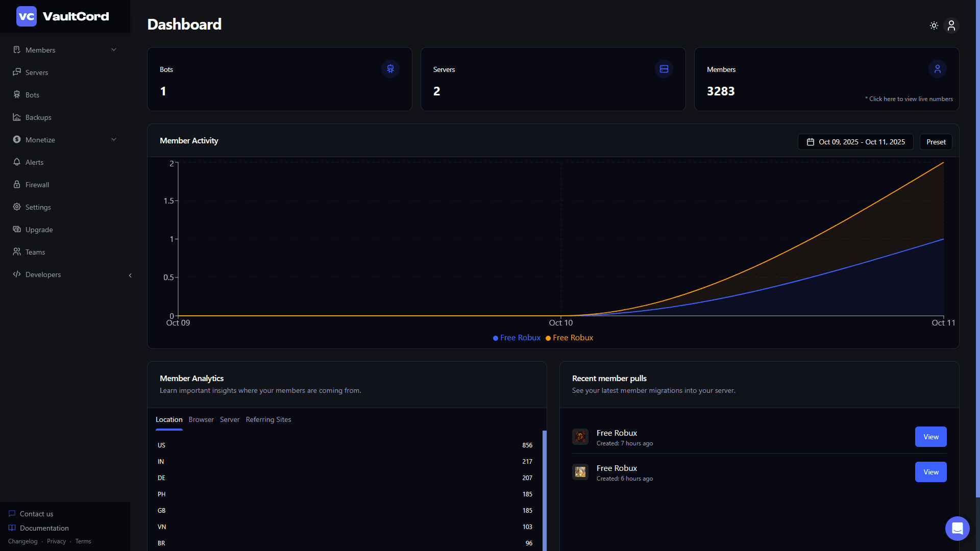Expand the Developers sidebar arrow

[x=130, y=275]
